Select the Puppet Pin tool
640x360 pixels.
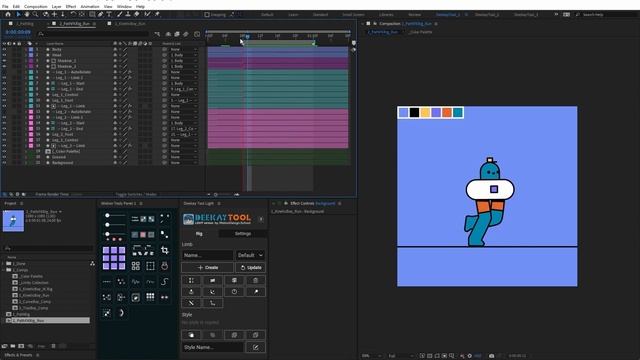point(157,14)
